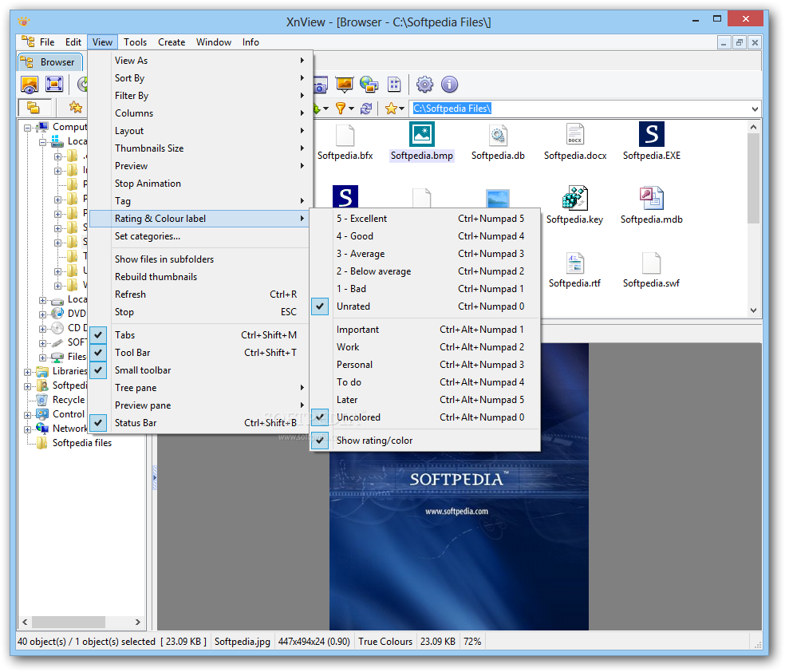Click the blue refresh arrows icon
This screenshot has height=672, width=785.
pos(366,109)
